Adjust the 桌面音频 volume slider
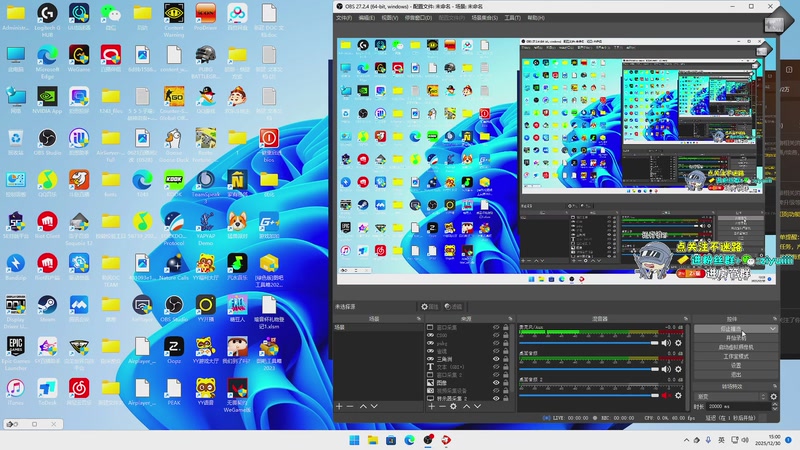The width and height of the screenshot is (800, 450). 589,369
